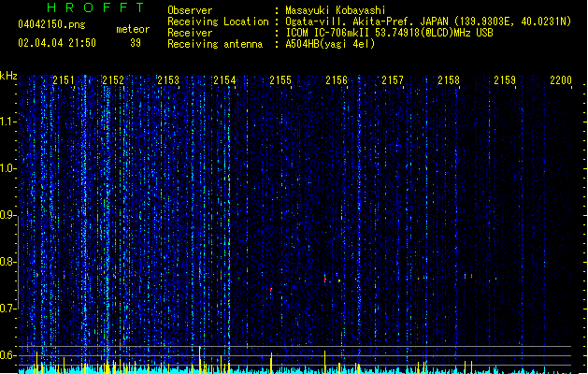This screenshot has height=374, width=588.
Task: Click the 2159 time marker
Action: 505,79
